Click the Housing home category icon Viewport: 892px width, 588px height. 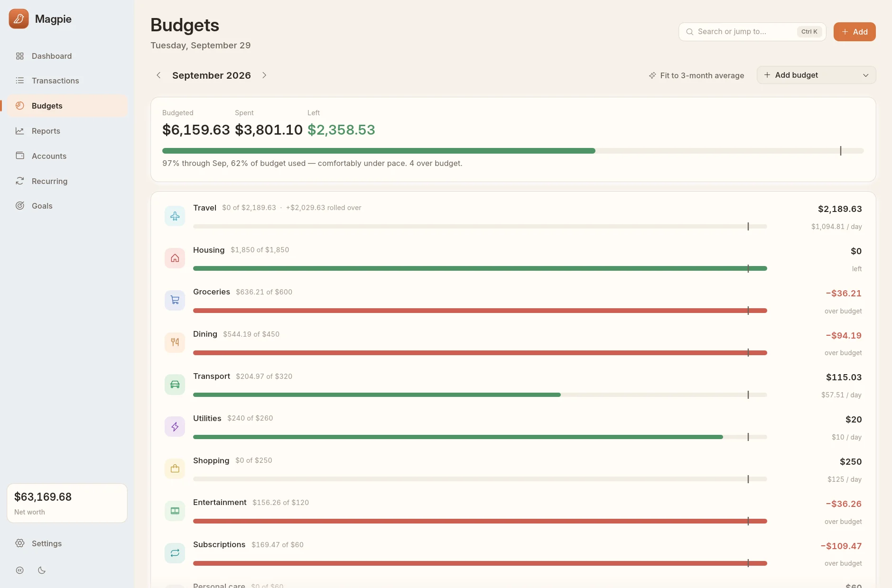tap(175, 258)
